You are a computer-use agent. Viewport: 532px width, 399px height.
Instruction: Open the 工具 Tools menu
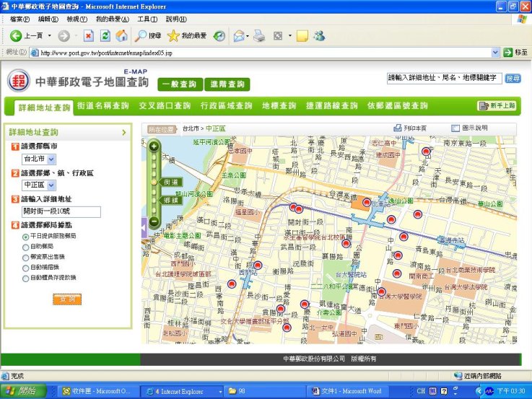click(x=147, y=19)
